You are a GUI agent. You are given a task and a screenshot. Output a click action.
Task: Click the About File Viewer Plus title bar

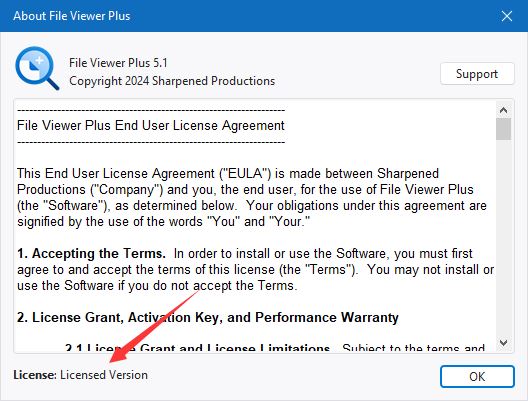click(236, 16)
